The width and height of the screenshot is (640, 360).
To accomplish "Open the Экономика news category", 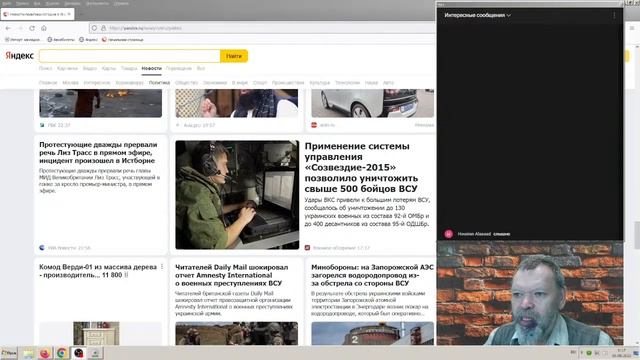I will 215,83.
